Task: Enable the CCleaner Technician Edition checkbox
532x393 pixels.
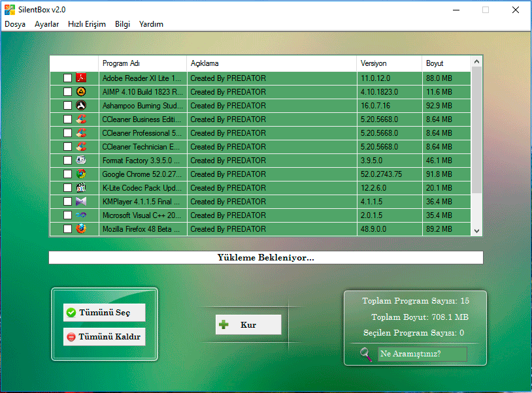Action: coord(68,147)
